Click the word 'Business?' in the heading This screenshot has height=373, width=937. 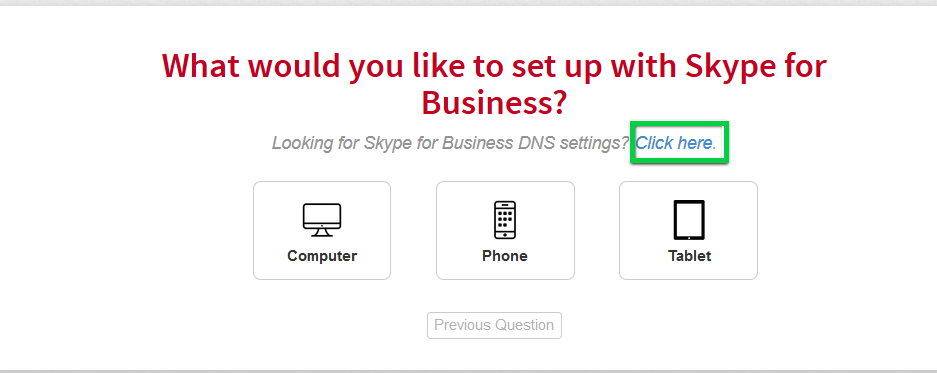[x=494, y=102]
